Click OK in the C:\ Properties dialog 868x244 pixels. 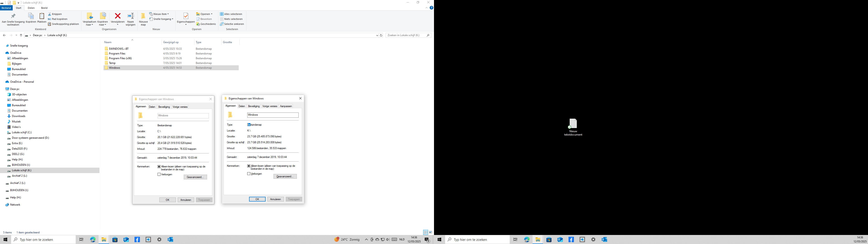click(x=167, y=200)
